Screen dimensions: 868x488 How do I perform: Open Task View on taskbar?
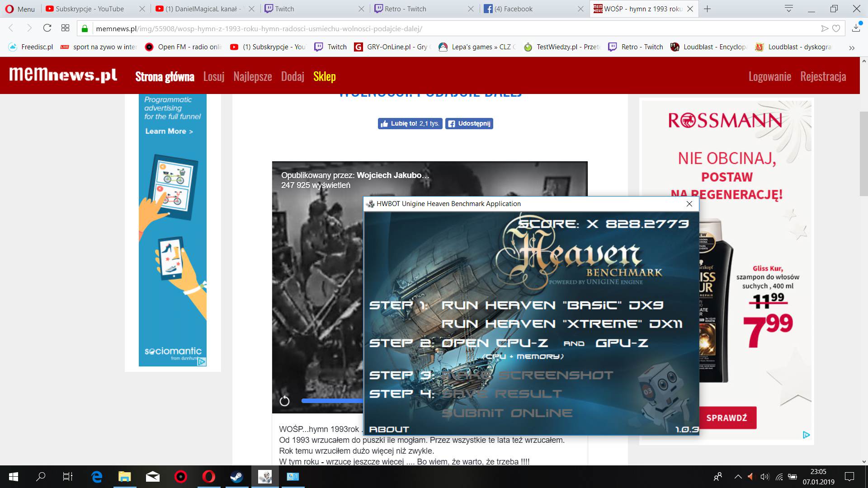pos(67,477)
